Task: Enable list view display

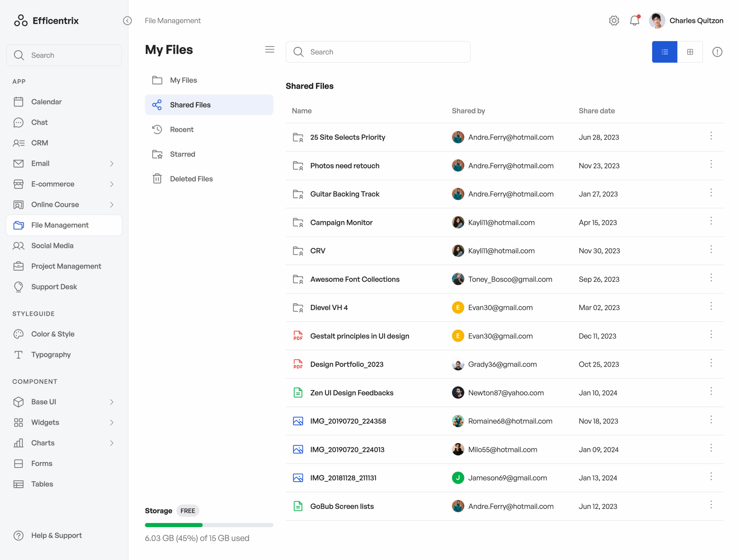Action: [664, 52]
